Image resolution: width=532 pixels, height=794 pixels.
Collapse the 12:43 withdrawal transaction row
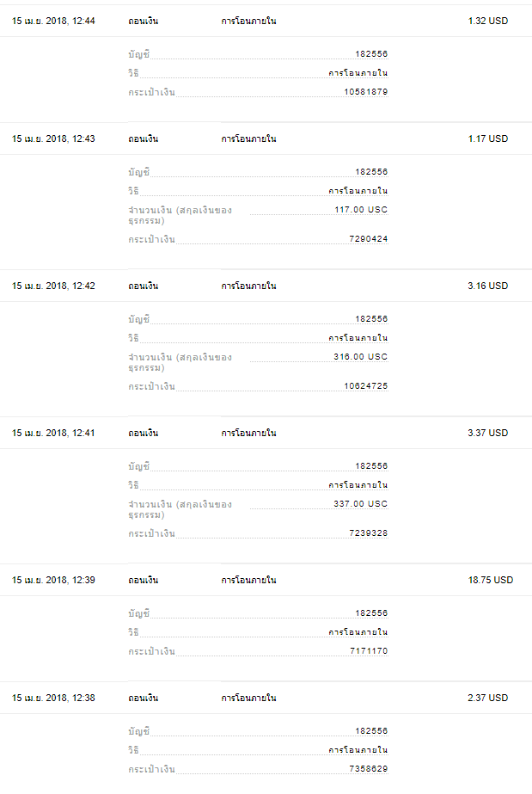pyautogui.click(x=266, y=138)
